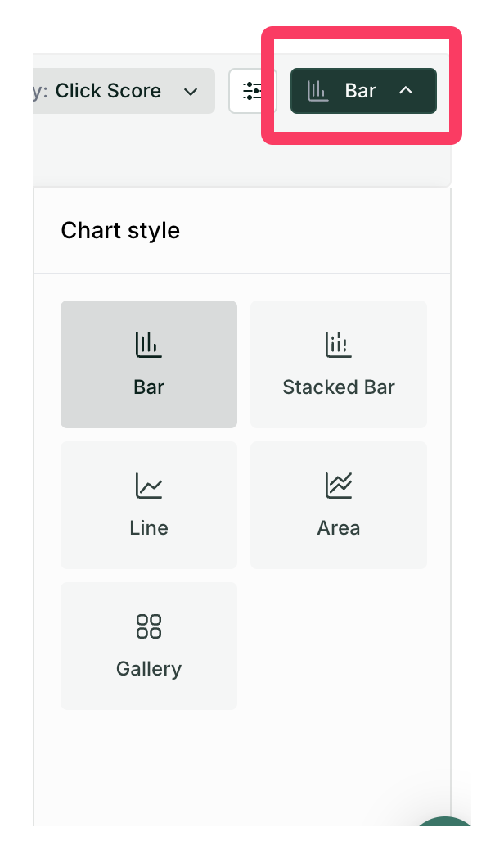
Task: Switch chart style to Area label
Action: point(338,528)
